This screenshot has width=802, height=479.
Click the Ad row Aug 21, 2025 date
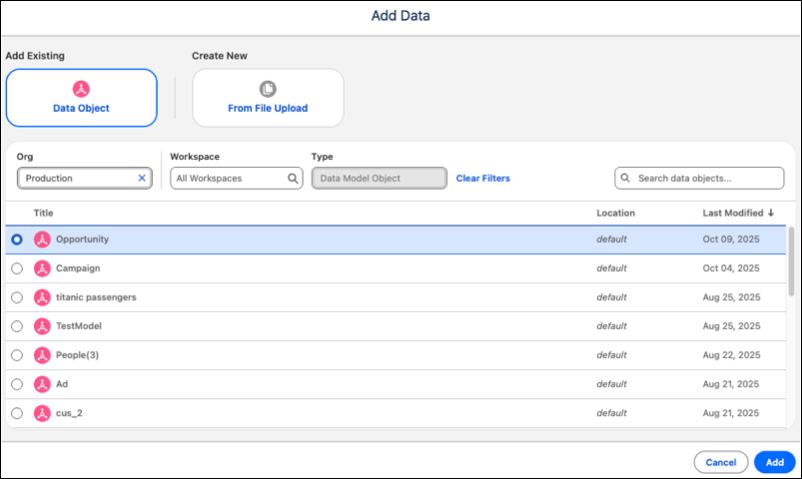731,384
